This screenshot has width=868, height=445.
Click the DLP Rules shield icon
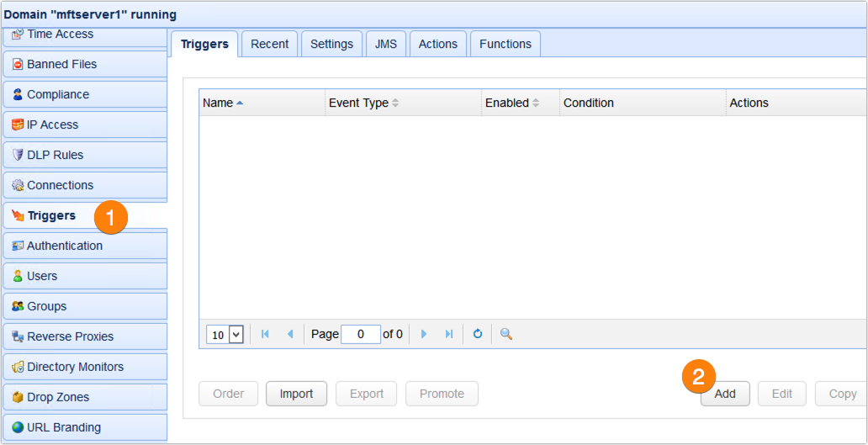pos(18,155)
